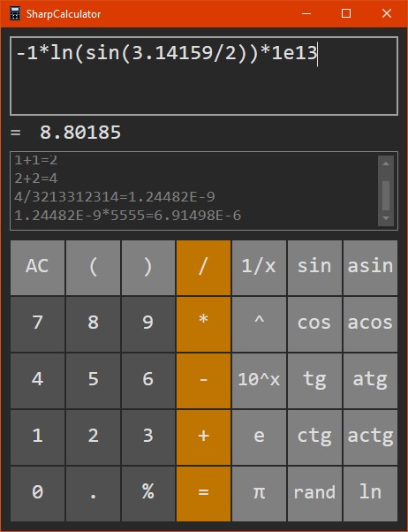408x532 pixels.
Task: Select history entry 1.24482E-9*5555=6.91498E-6
Action: pyautogui.click(x=127, y=216)
